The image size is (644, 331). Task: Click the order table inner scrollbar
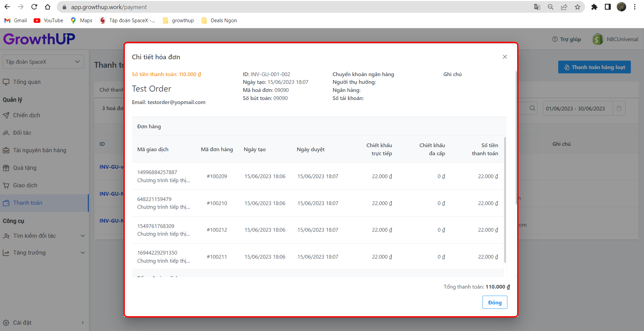[505, 199]
